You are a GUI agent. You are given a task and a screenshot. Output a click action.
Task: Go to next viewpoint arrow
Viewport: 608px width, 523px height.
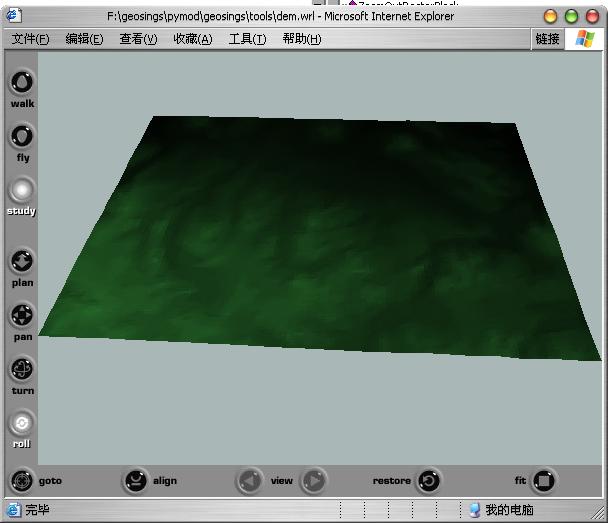click(313, 481)
